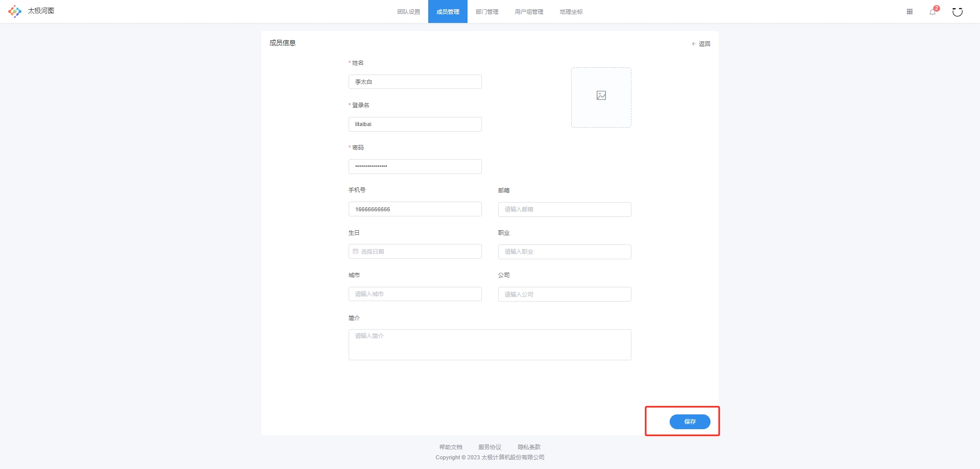Click the 太极河图 logo icon
Viewport: 980px width, 469px height.
pyautogui.click(x=15, y=11)
